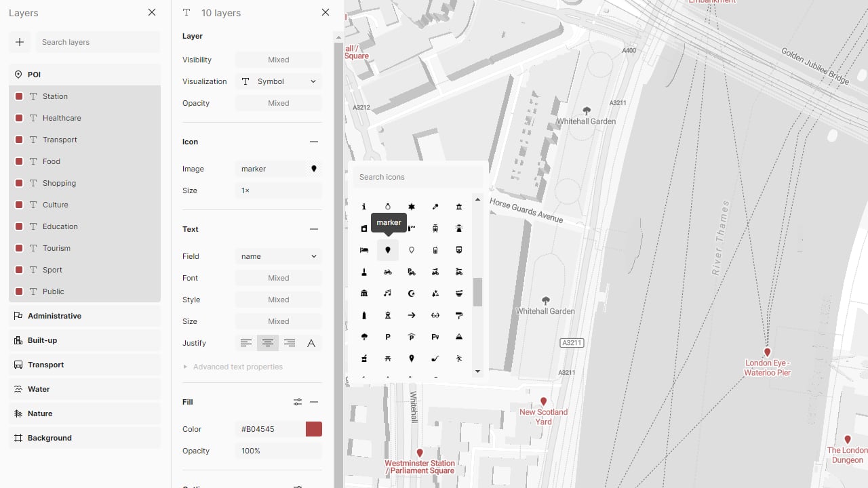Align text justify to the right
The width and height of the screenshot is (868, 488).
[x=290, y=343]
